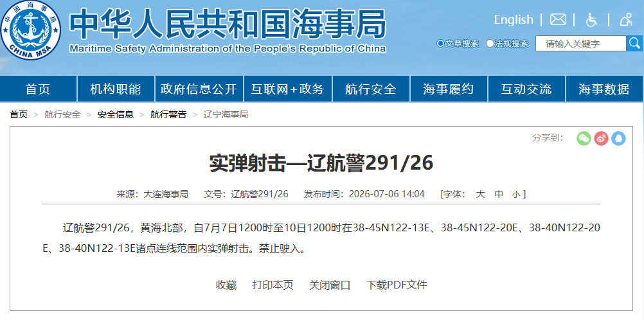The width and height of the screenshot is (644, 320).
Task: Open the 海事数据 navigation tab
Action: tap(604, 89)
